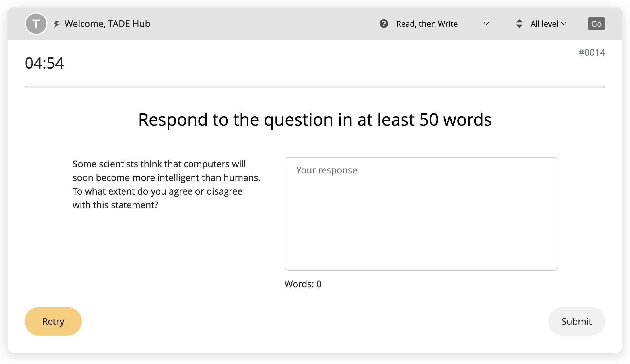
Task: Focus the Your response text area
Action: (x=421, y=214)
